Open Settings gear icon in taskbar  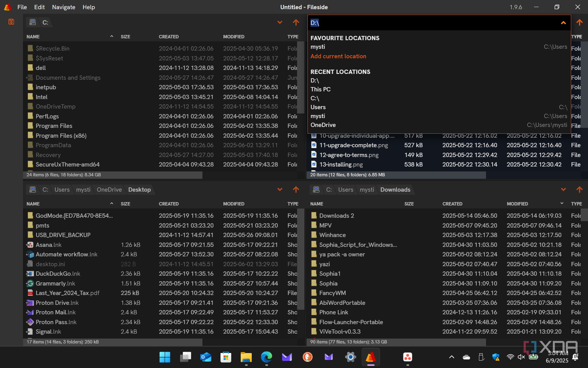350,357
